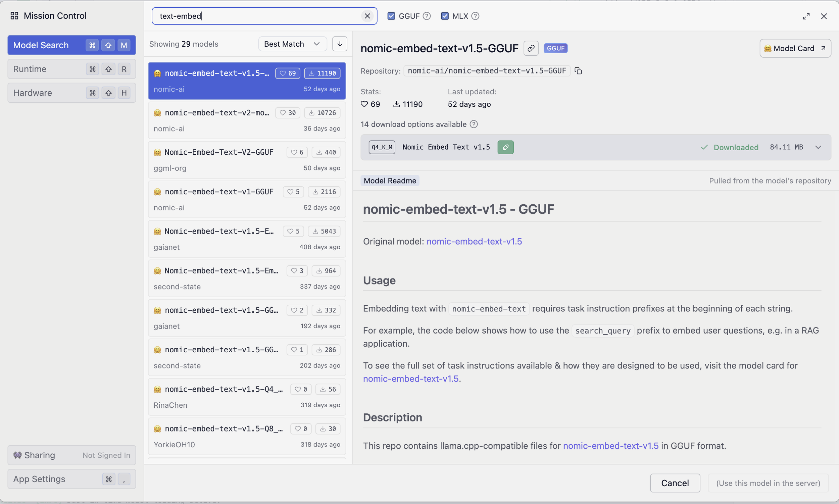Select the Model Readme tab label
Image resolution: width=839 pixels, height=504 pixels.
pos(390,181)
